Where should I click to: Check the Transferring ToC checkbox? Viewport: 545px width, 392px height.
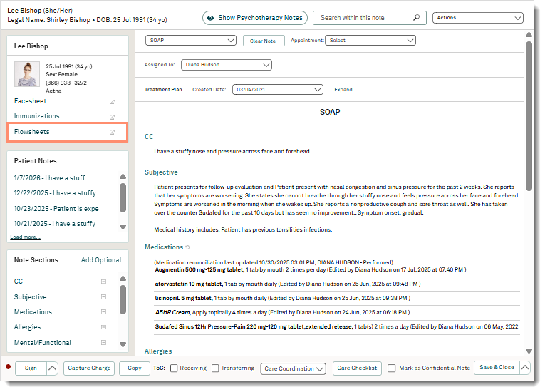point(215,368)
